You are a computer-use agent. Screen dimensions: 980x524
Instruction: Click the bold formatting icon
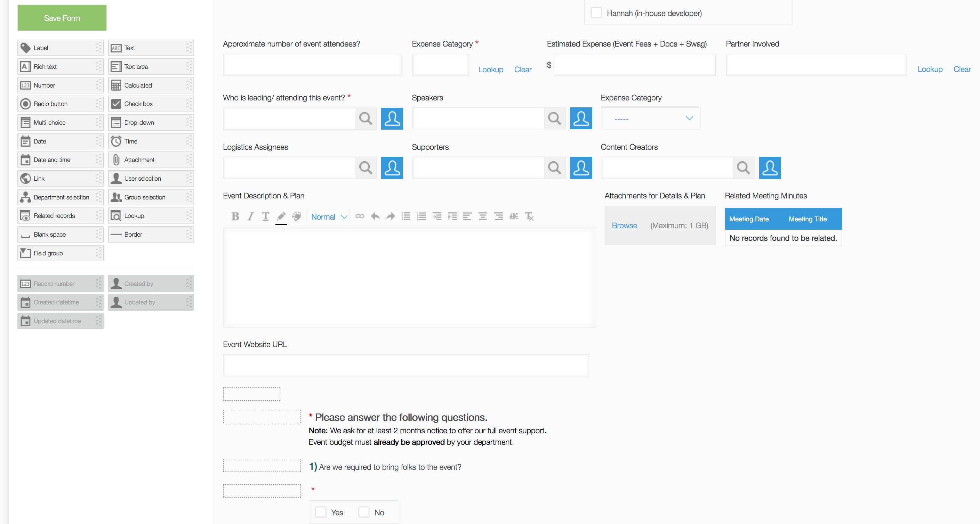click(235, 216)
